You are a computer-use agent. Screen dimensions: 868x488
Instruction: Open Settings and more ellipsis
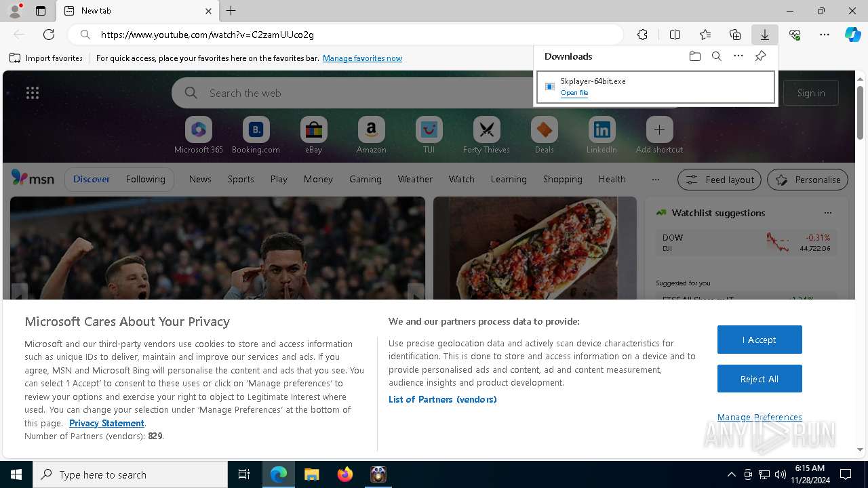[x=825, y=35]
